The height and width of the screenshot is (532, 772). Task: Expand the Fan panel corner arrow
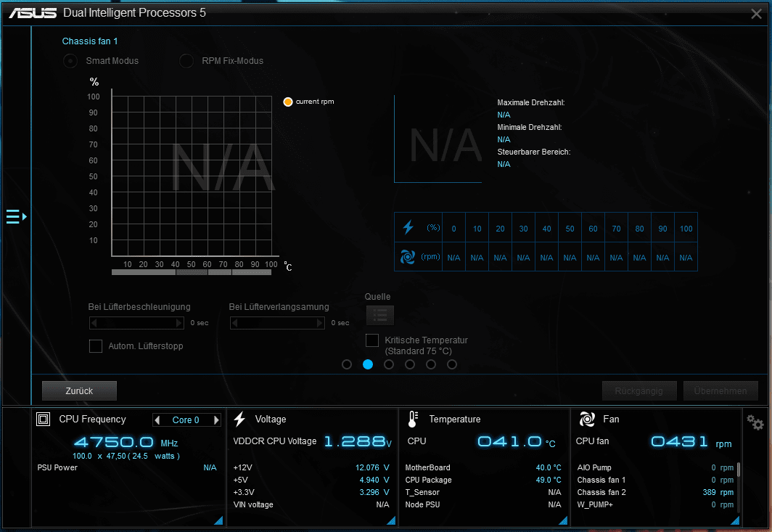point(734,520)
